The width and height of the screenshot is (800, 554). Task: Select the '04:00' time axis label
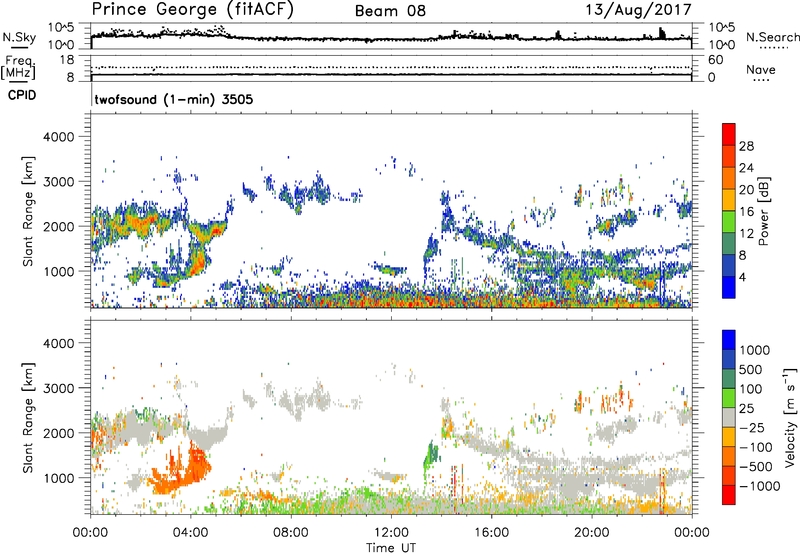point(190,533)
